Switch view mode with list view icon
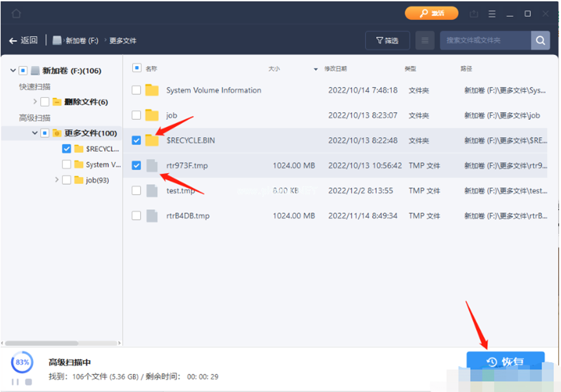The height and width of the screenshot is (392, 561). click(425, 40)
